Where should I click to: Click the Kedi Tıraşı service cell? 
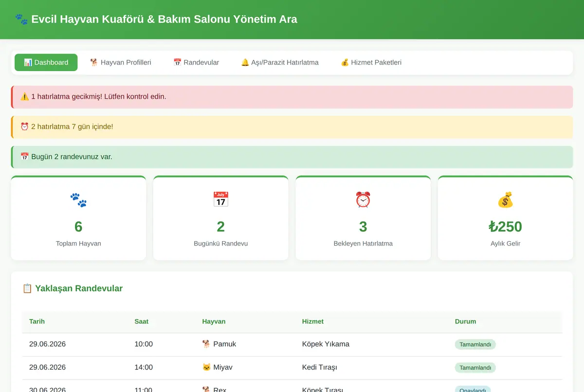(320, 367)
